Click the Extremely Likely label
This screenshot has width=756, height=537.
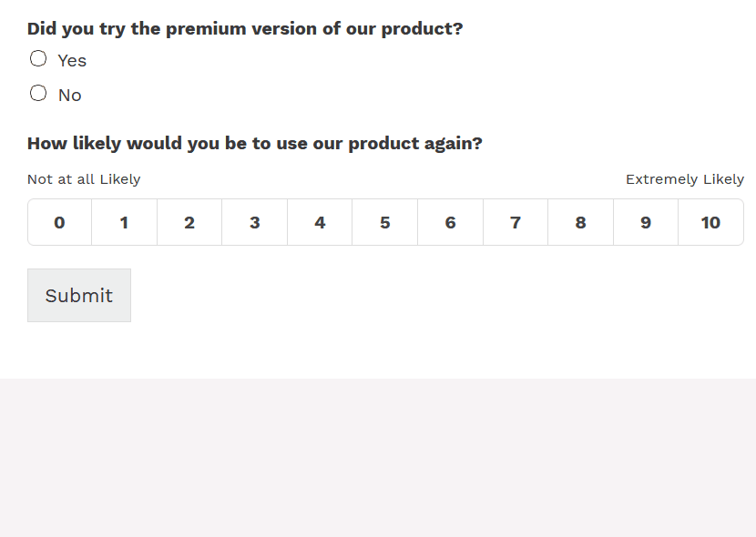[x=684, y=178]
